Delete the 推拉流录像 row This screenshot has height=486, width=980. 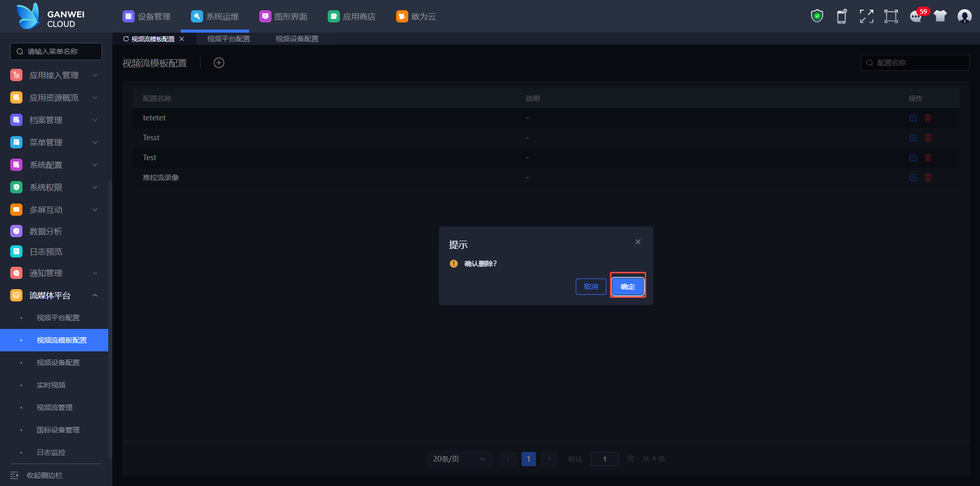tap(928, 177)
